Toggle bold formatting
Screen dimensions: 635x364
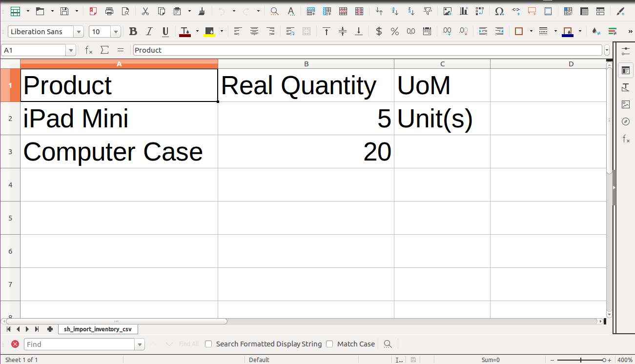pyautogui.click(x=133, y=32)
